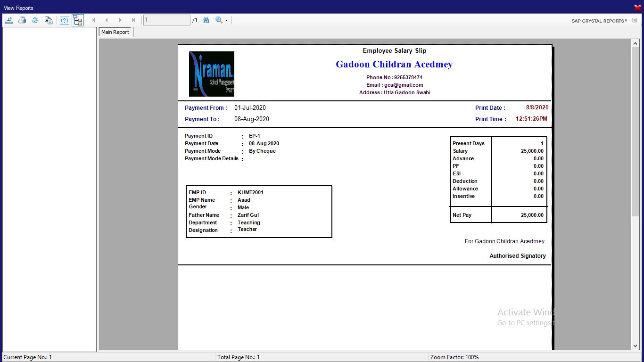Click the Copy icon in toolbar
Image resolution: width=644 pixels, height=362 pixels.
[49, 20]
